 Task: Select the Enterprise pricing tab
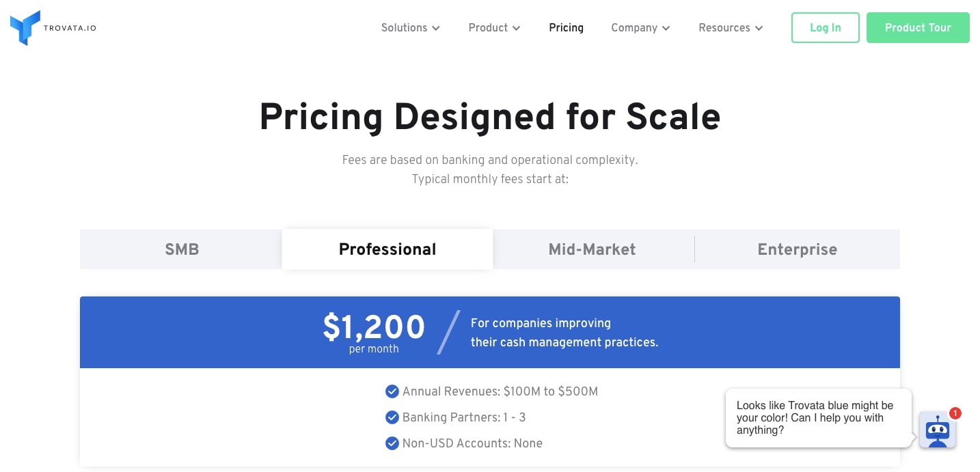pyautogui.click(x=797, y=249)
